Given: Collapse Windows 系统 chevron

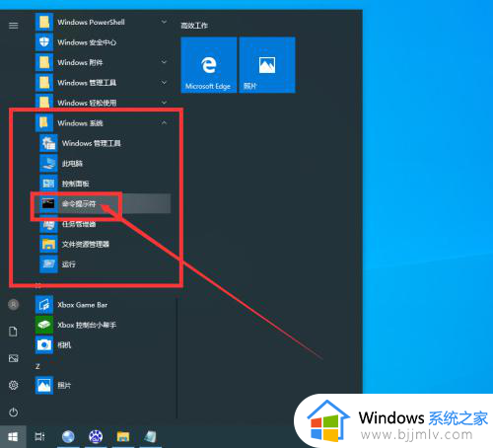Looking at the screenshot, I should (164, 122).
